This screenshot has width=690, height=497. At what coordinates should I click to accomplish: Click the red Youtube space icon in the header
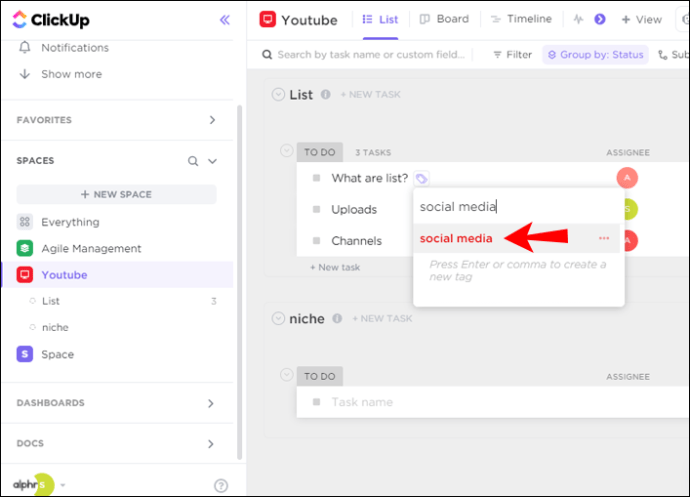[268, 19]
